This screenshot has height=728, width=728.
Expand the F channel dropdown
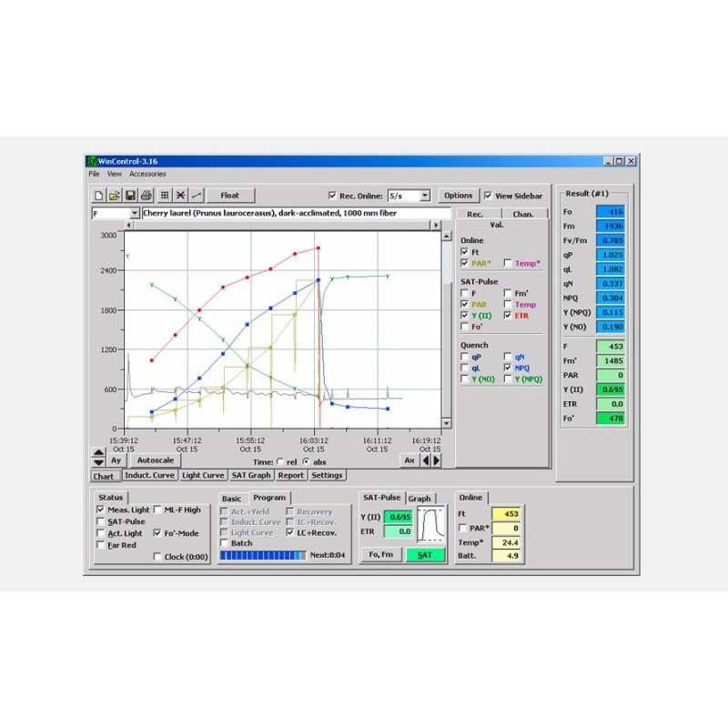(135, 214)
